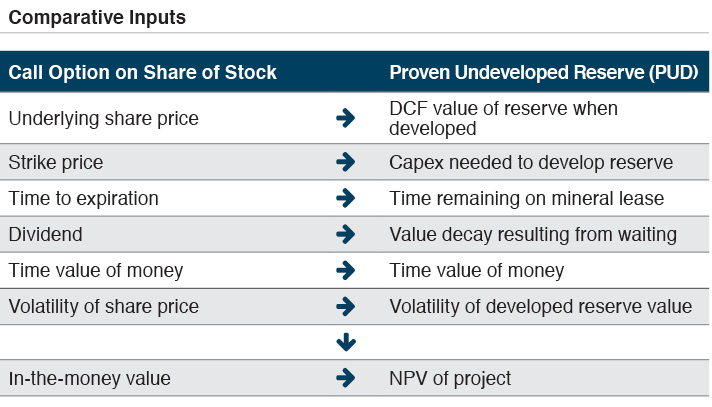Select Capex needed to develop reserve

tap(530, 162)
